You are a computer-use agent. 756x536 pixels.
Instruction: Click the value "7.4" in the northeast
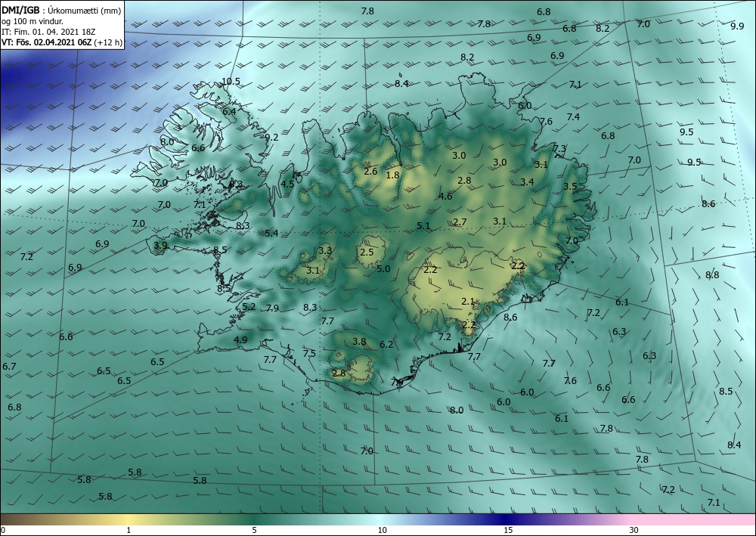coord(573,116)
